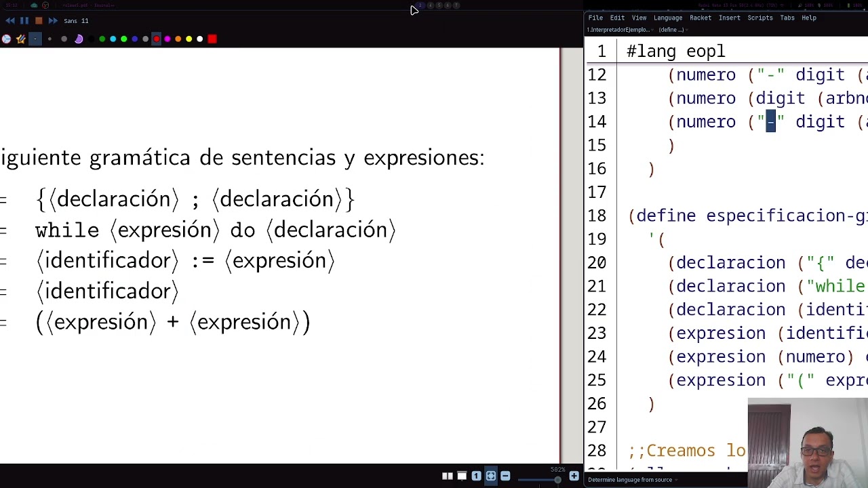
Task: Click the webcam video overlay
Action: (x=808, y=442)
